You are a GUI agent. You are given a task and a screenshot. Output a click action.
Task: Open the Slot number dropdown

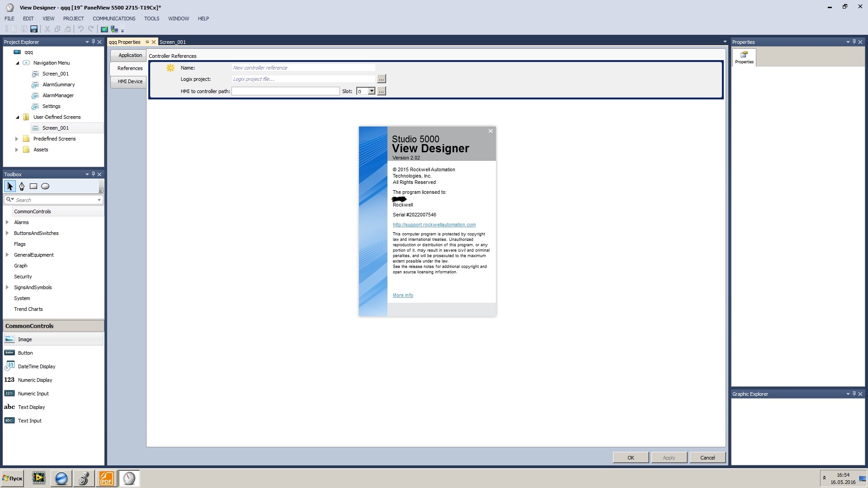(372, 91)
